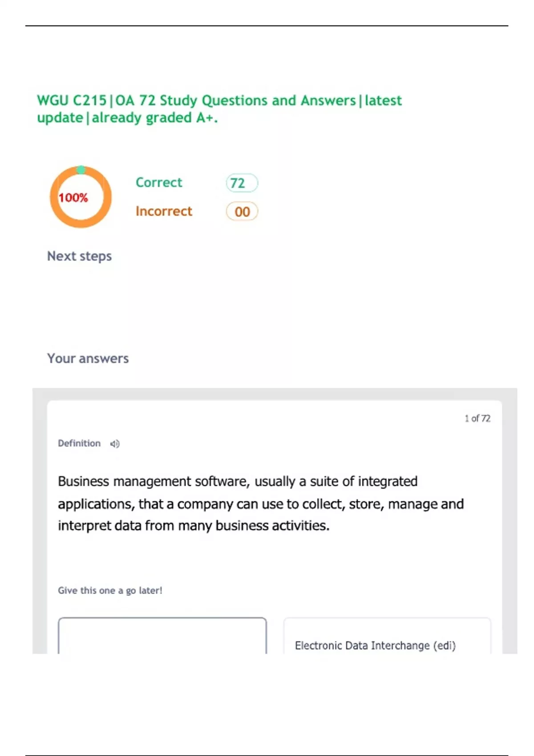Click 'already graded A+' in the title
This screenshot has height=756, width=534.
coord(154,118)
